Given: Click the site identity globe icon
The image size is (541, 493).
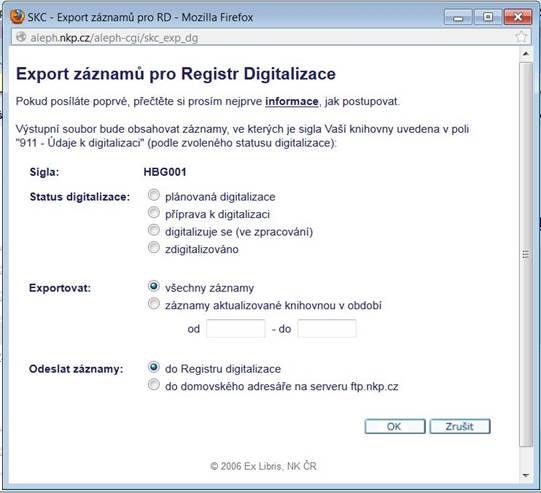Looking at the screenshot, I should click(21, 37).
